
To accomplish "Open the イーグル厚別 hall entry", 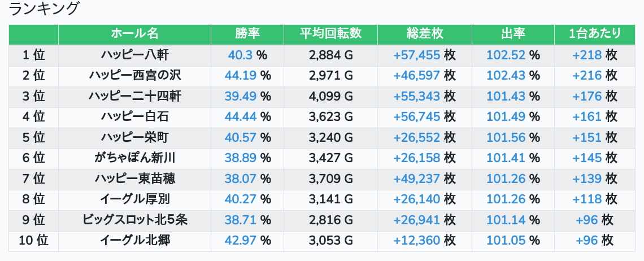I will (134, 199).
